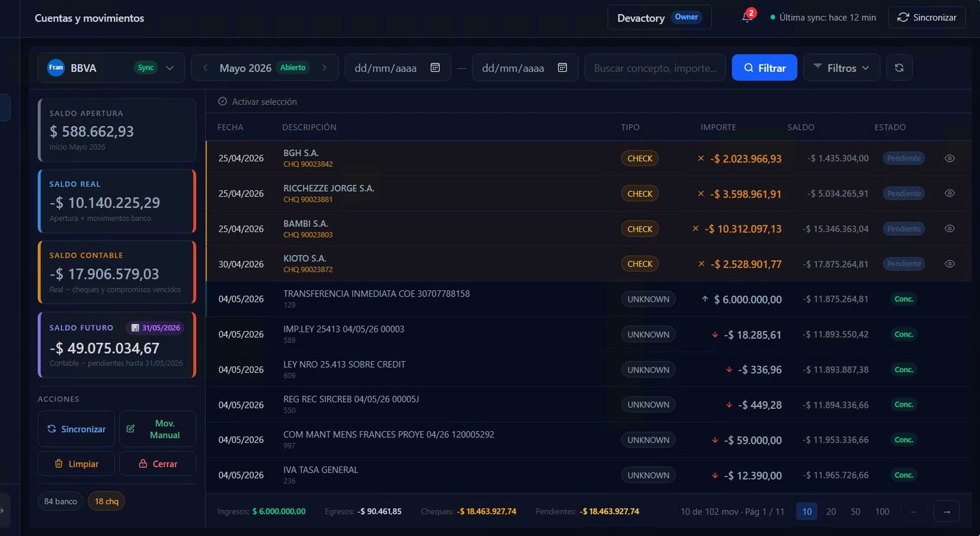This screenshot has height=536, width=980.
Task: Click the refresh icon beside Filtros
Action: click(x=899, y=68)
